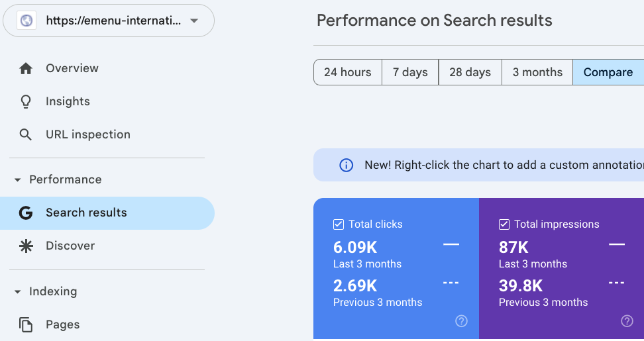Choose the 3 months date range
Screen dimensions: 644x341
click(x=537, y=73)
